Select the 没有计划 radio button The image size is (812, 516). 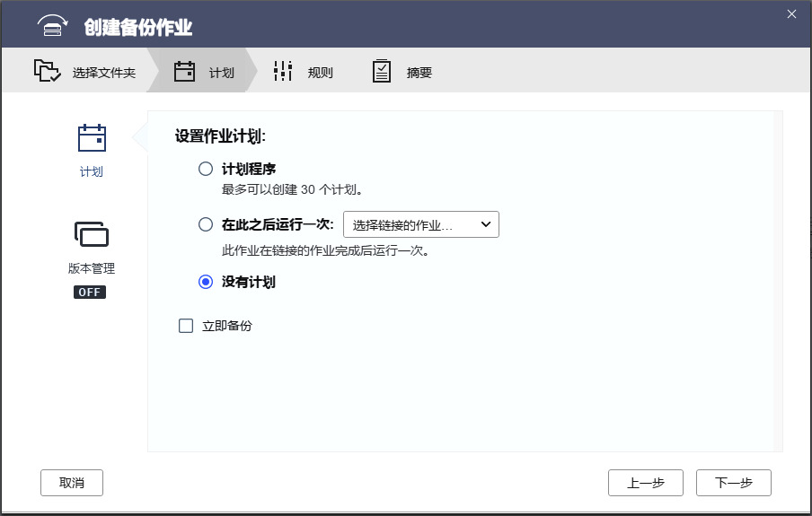coord(206,282)
